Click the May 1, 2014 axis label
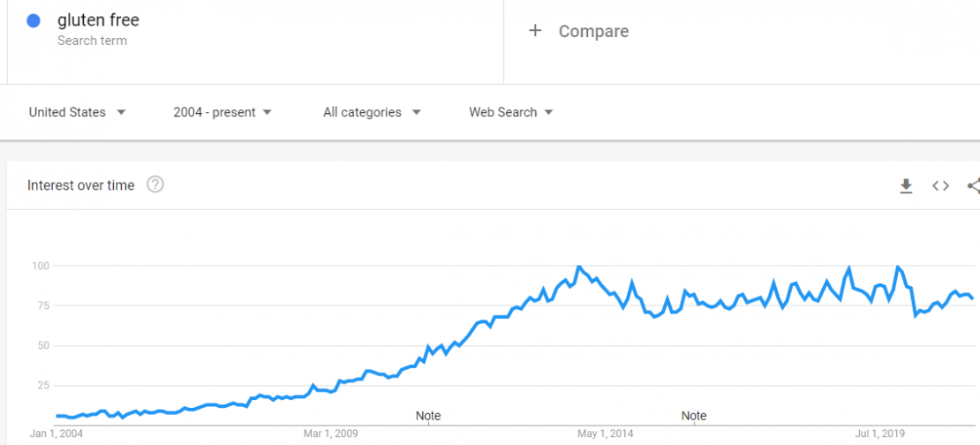This screenshot has height=445, width=980. click(x=606, y=434)
